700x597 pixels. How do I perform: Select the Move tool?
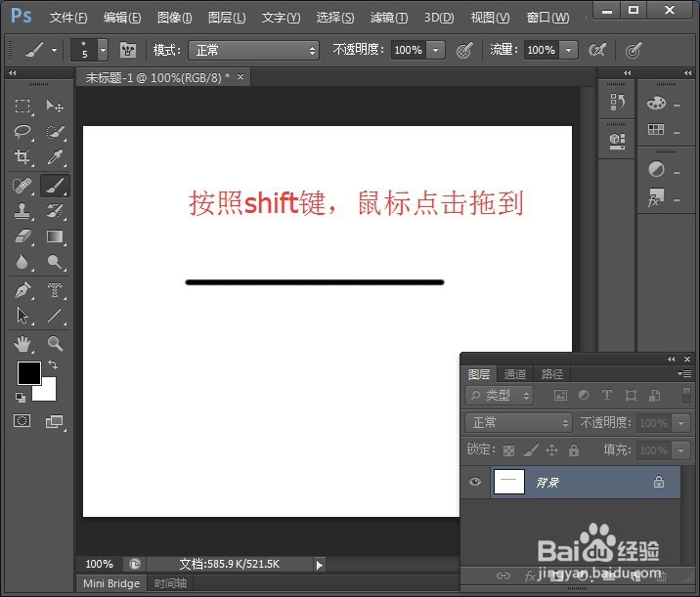[55, 107]
